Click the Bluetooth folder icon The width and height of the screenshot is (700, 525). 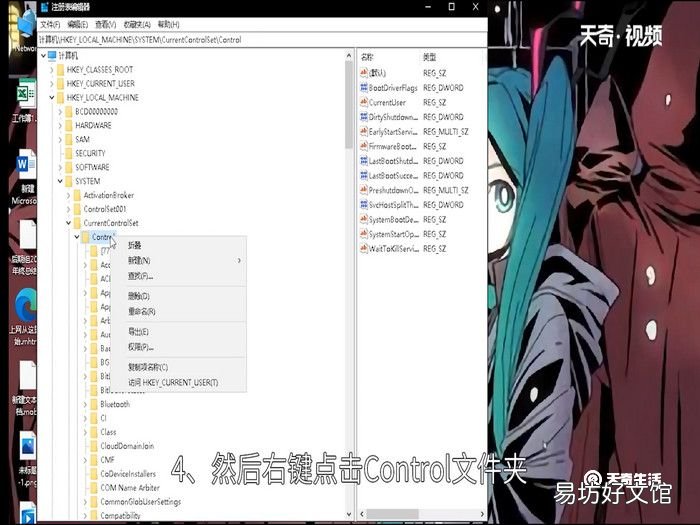pyautogui.click(x=94, y=404)
